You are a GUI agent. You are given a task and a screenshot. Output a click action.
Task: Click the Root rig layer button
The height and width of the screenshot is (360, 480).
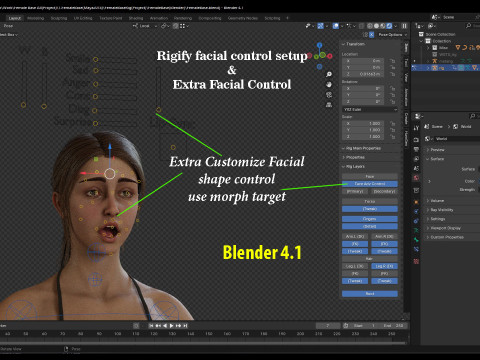point(370,294)
